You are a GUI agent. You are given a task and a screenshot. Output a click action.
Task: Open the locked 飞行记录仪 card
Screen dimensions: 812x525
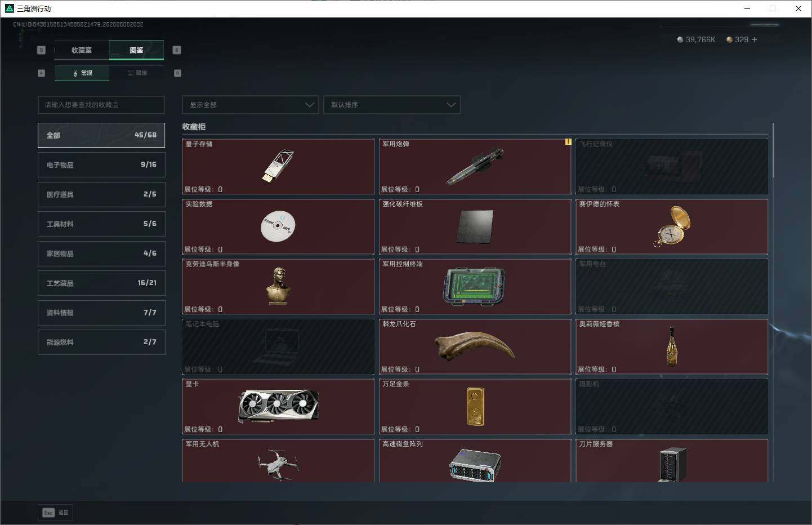click(x=672, y=167)
